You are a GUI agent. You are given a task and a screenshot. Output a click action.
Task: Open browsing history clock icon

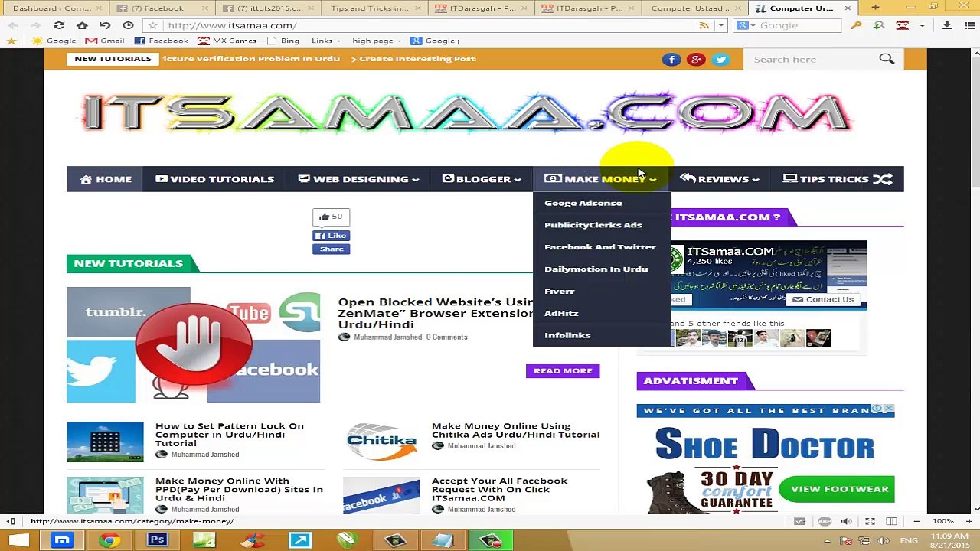tap(128, 25)
